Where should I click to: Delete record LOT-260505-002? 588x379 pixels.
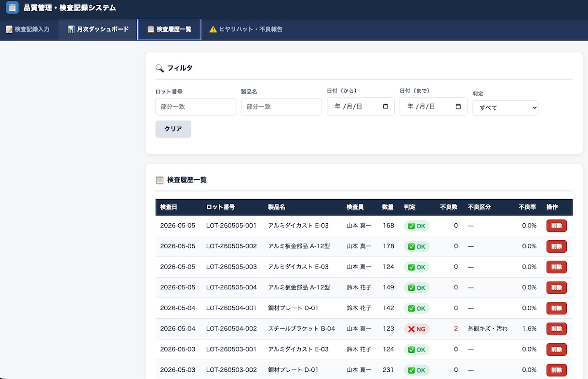click(x=556, y=246)
